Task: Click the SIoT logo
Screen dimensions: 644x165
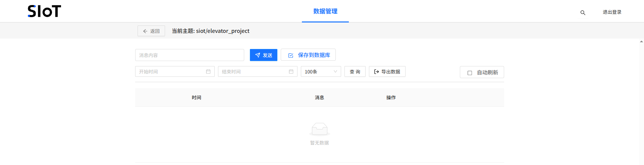Action: 44,11
